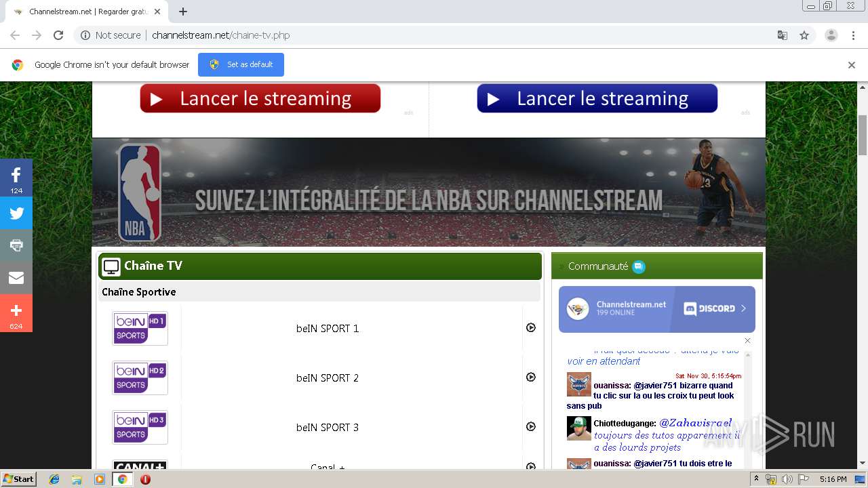868x488 pixels.
Task: Play the beIN SPORT 1 stream
Action: coord(531,328)
